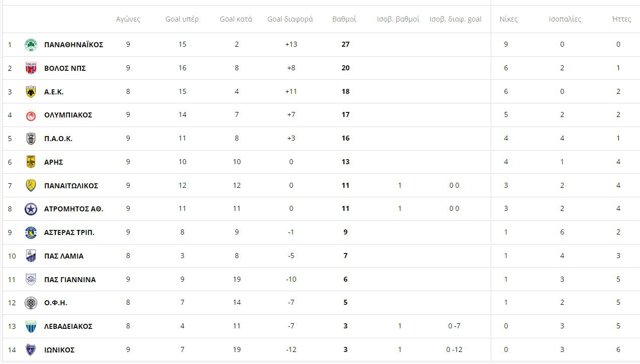
Task: Click the Volos NPS team logo
Action: pos(31,68)
